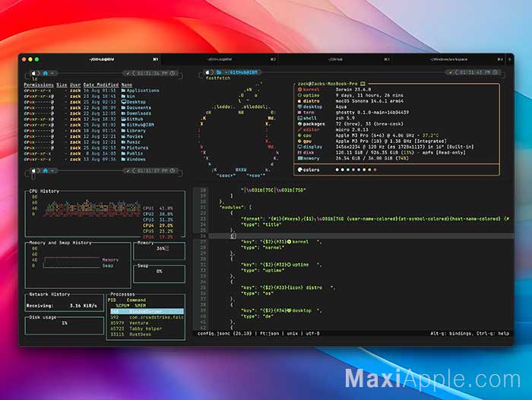Click the laptop icon after zack@Zacks-MacBook-Pro
This screenshot has width=532, height=400.
click(363, 84)
